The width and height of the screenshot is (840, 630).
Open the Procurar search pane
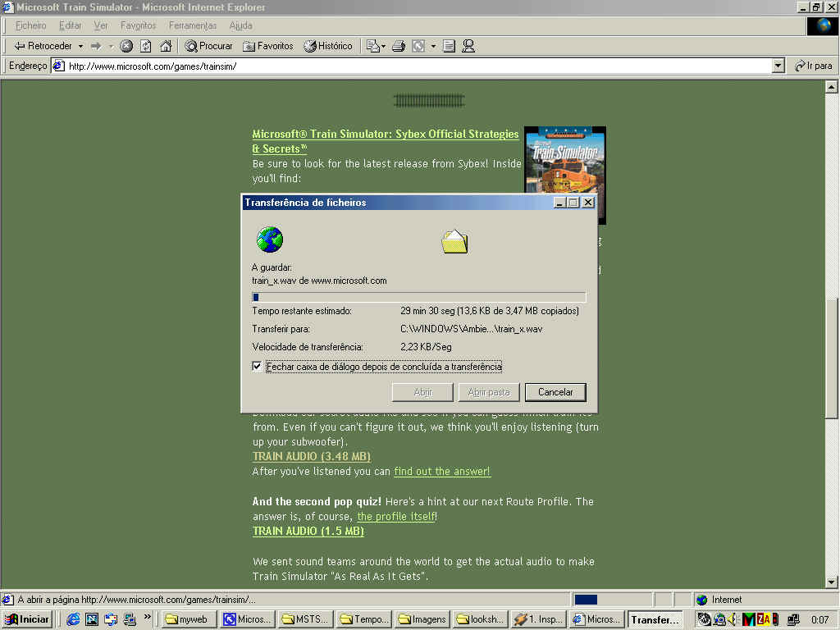209,46
